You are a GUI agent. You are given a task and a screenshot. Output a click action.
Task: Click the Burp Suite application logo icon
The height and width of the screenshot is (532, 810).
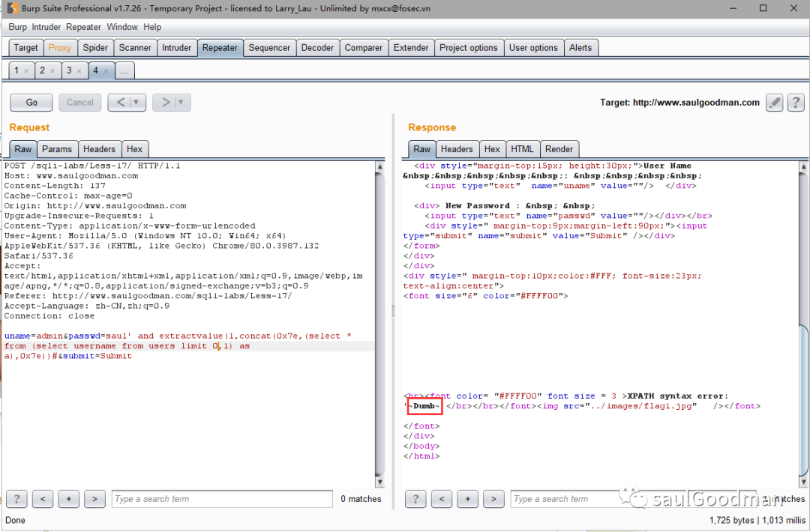click(12, 7)
